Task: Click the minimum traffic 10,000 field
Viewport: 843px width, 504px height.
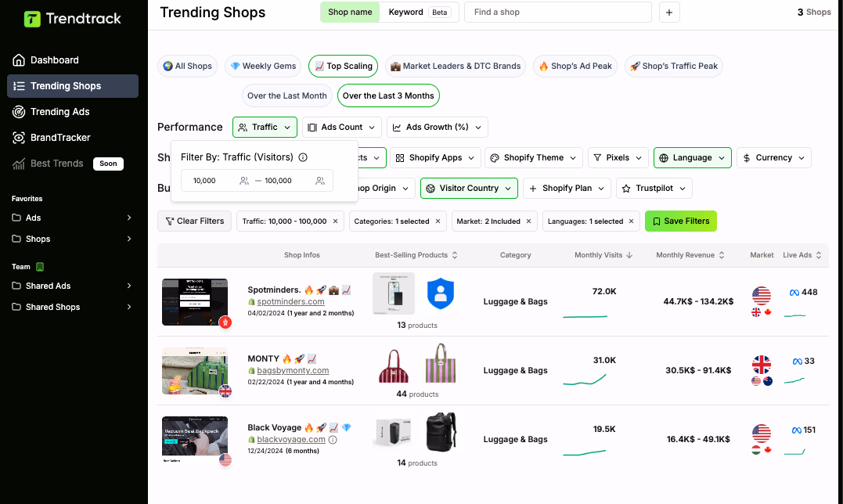Action: click(215, 181)
